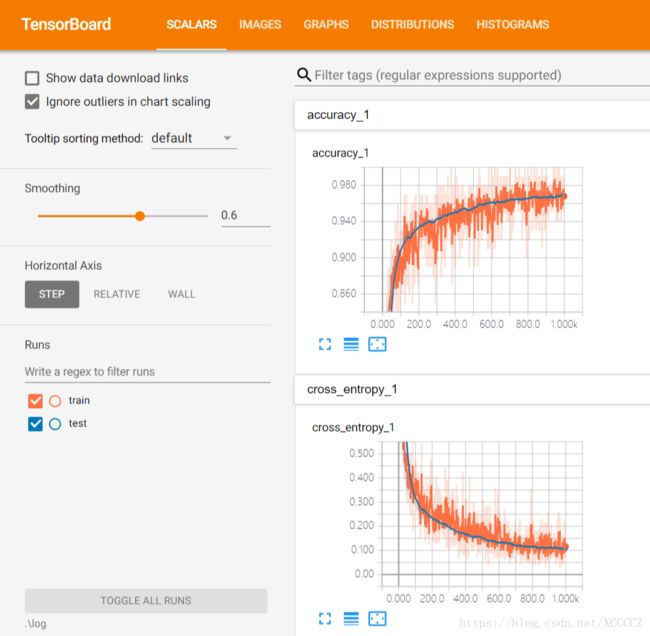Set horizontal axis to RELATIVE
This screenshot has height=636, width=650.
117,294
